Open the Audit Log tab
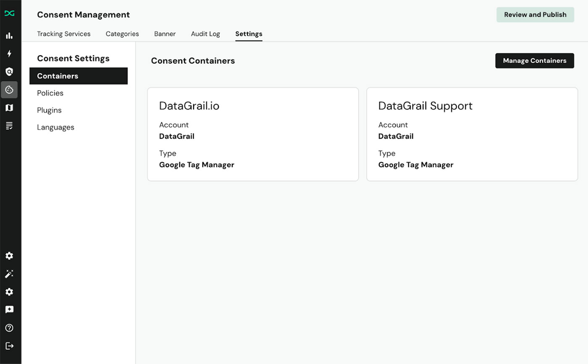The width and height of the screenshot is (588, 364). coord(205,34)
